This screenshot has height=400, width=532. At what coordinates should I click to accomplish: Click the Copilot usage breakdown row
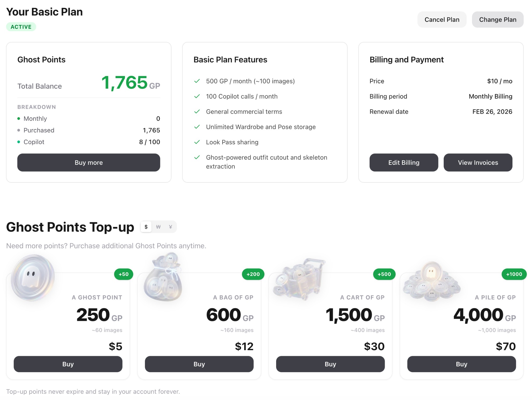pyautogui.click(x=89, y=142)
